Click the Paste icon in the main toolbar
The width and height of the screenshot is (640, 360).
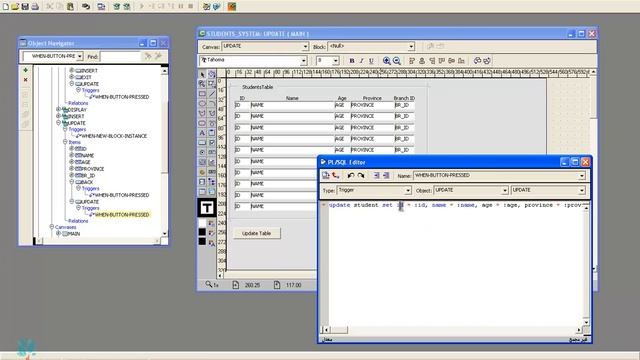coord(70,7)
